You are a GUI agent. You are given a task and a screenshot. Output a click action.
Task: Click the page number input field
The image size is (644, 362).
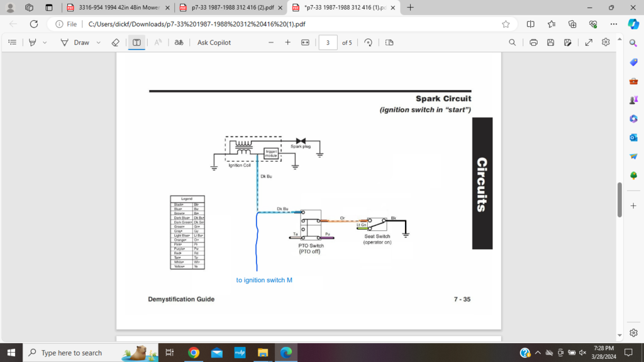pos(328,42)
